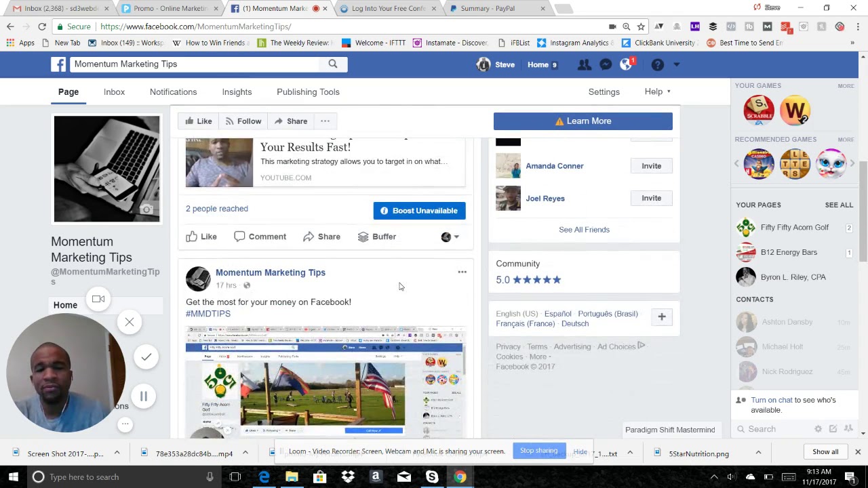This screenshot has width=868, height=488.
Task: Click Show all downloads
Action: coord(825,452)
